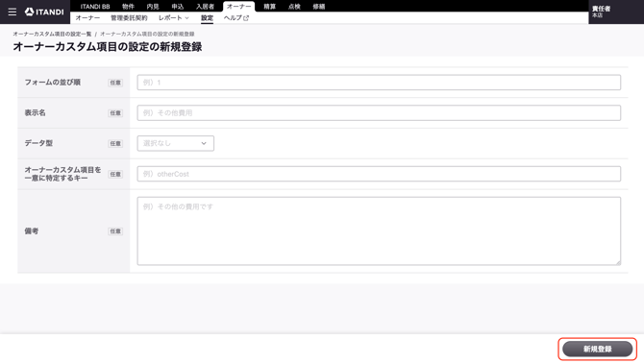The height and width of the screenshot is (363, 644).
Task: Open the external-link Help icon
Action: [x=246, y=18]
